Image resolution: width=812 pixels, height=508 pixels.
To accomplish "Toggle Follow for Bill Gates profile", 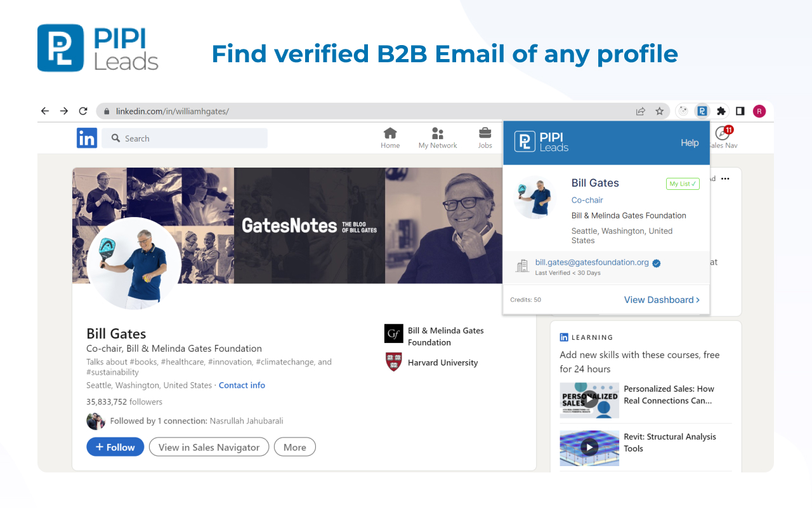I will pos(115,446).
